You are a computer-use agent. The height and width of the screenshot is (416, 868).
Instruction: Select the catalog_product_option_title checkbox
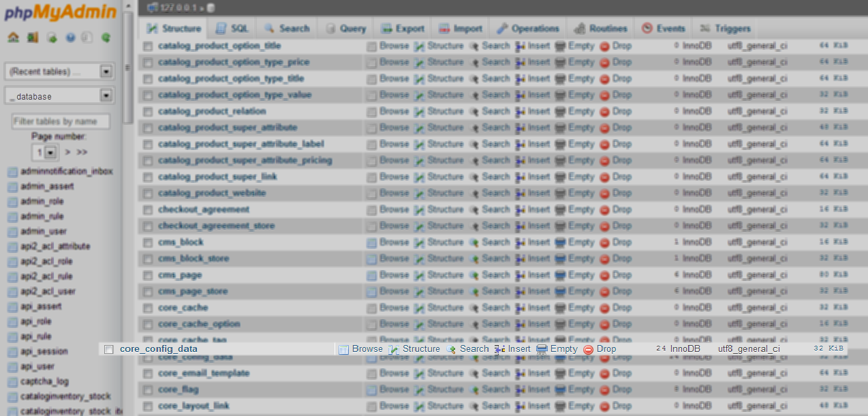[x=148, y=46]
